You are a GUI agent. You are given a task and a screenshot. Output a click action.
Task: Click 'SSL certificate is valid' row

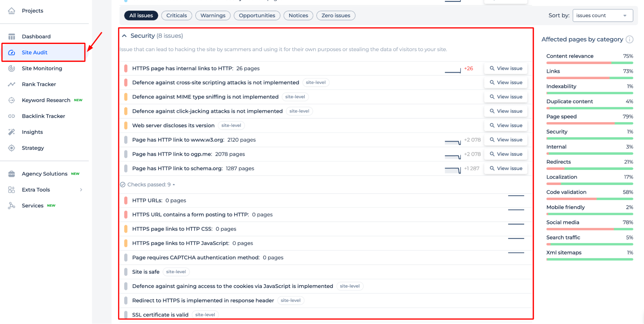(x=325, y=314)
